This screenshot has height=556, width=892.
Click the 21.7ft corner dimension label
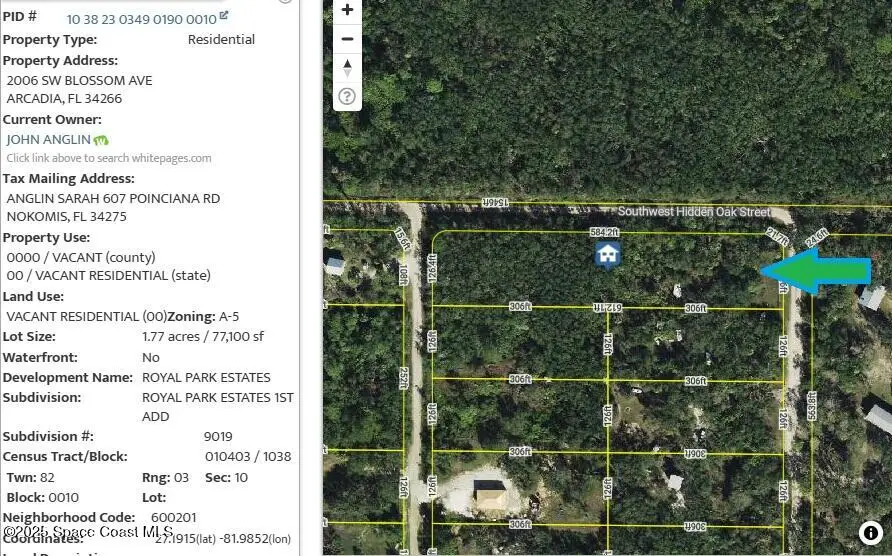coord(778,237)
